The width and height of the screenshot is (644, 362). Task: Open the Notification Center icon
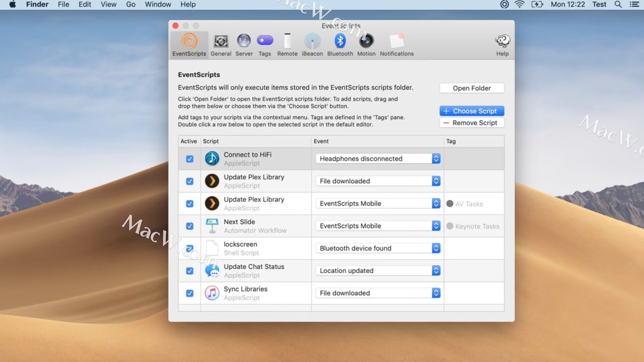[x=634, y=4]
